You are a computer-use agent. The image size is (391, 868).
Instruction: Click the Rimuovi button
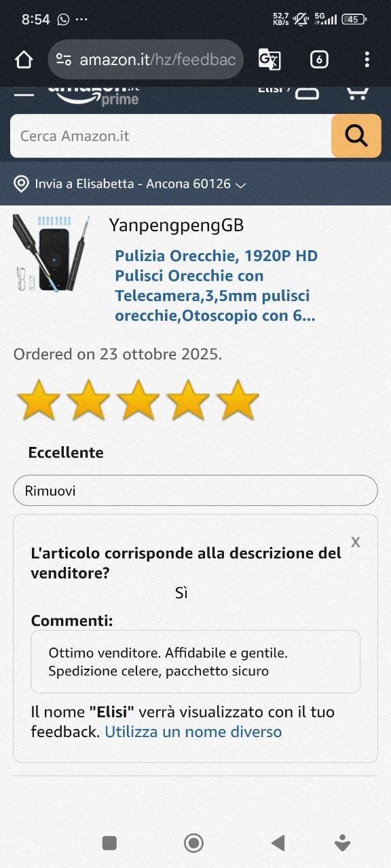click(195, 490)
